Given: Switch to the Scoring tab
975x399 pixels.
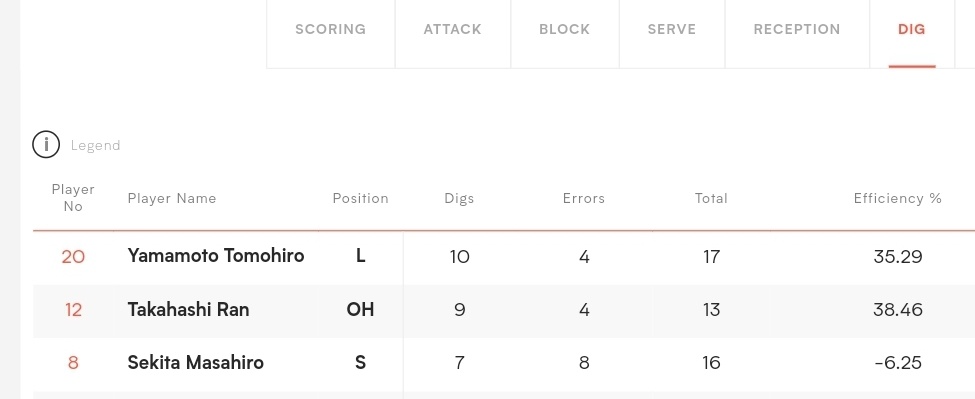Looking at the screenshot, I should click(x=331, y=29).
